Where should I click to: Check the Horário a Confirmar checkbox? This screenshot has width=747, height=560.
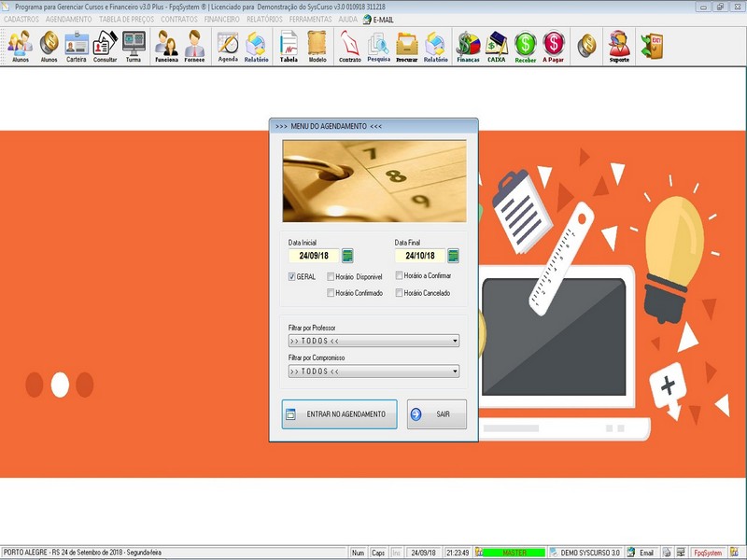point(400,275)
